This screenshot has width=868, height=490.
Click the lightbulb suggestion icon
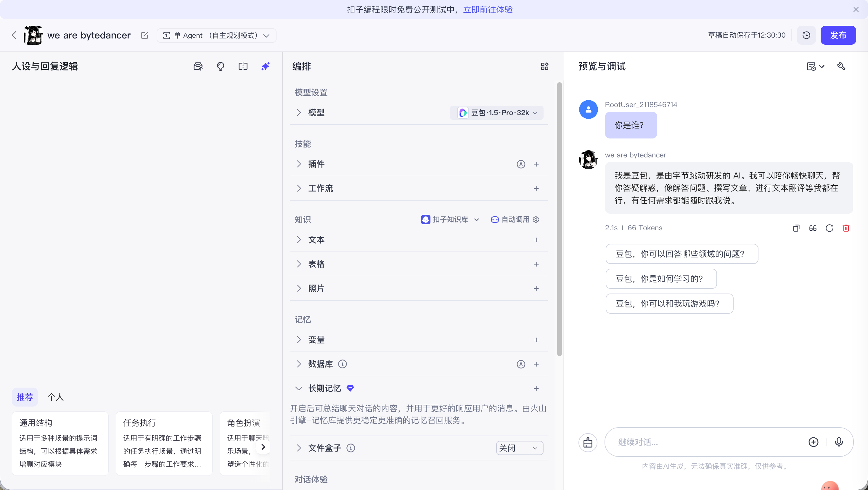tap(220, 66)
